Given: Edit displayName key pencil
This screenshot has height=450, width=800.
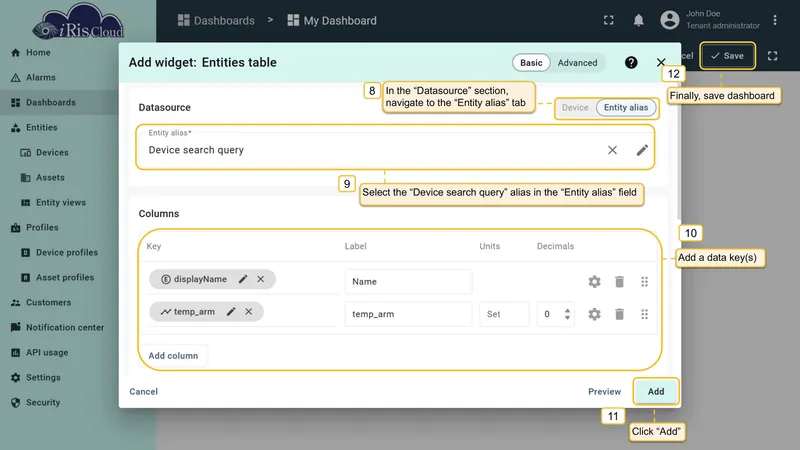Looking at the screenshot, I should (x=243, y=279).
